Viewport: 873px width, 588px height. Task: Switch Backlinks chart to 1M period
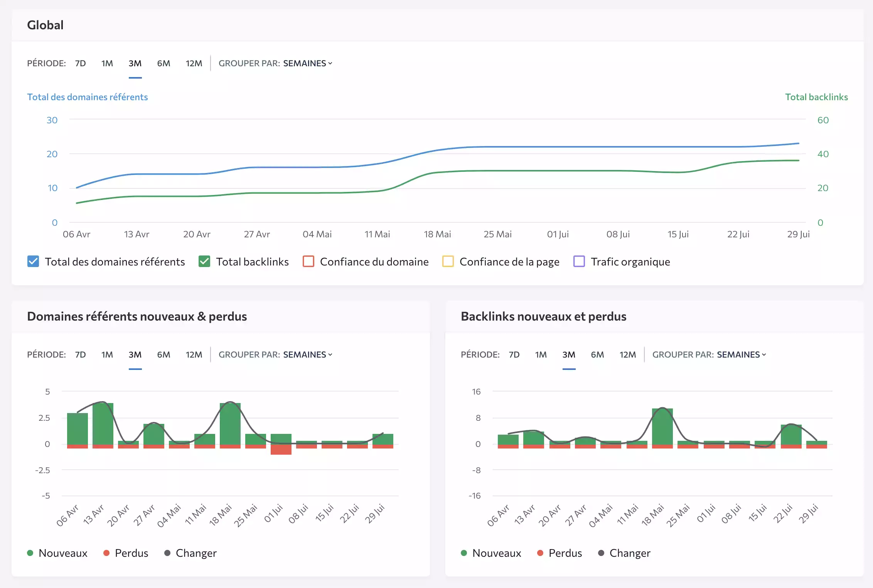point(541,354)
